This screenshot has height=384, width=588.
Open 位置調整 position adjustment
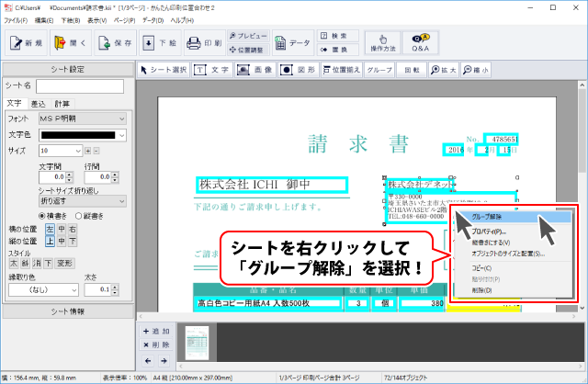point(248,50)
